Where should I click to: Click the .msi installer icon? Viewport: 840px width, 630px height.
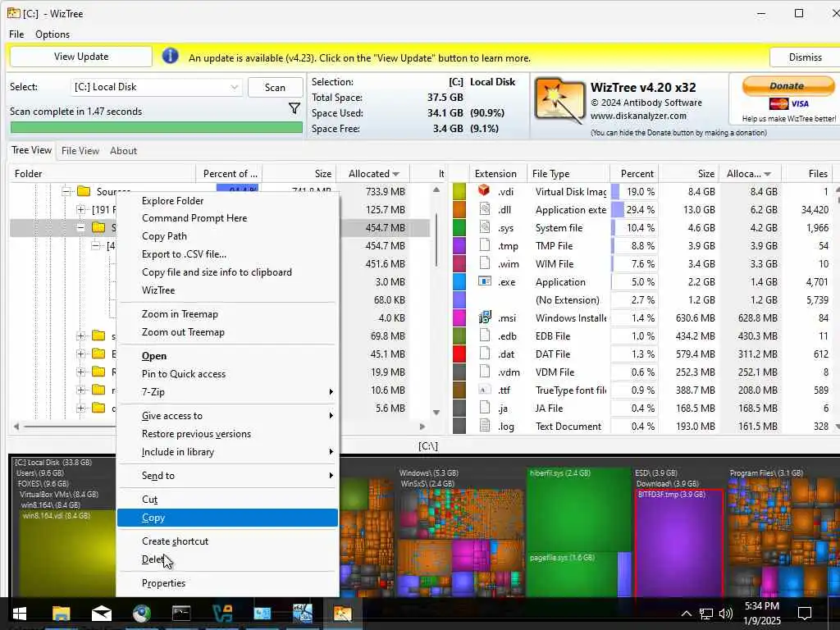484,317
